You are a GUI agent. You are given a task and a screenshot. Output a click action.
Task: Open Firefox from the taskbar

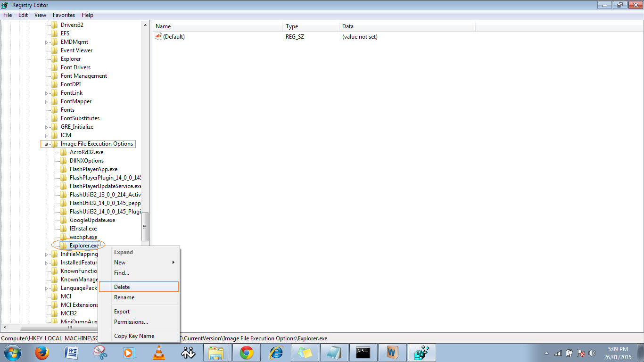41,352
